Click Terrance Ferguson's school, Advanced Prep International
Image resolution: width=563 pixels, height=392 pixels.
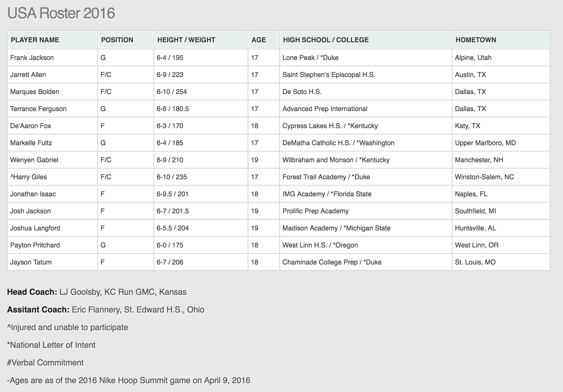tap(325, 109)
